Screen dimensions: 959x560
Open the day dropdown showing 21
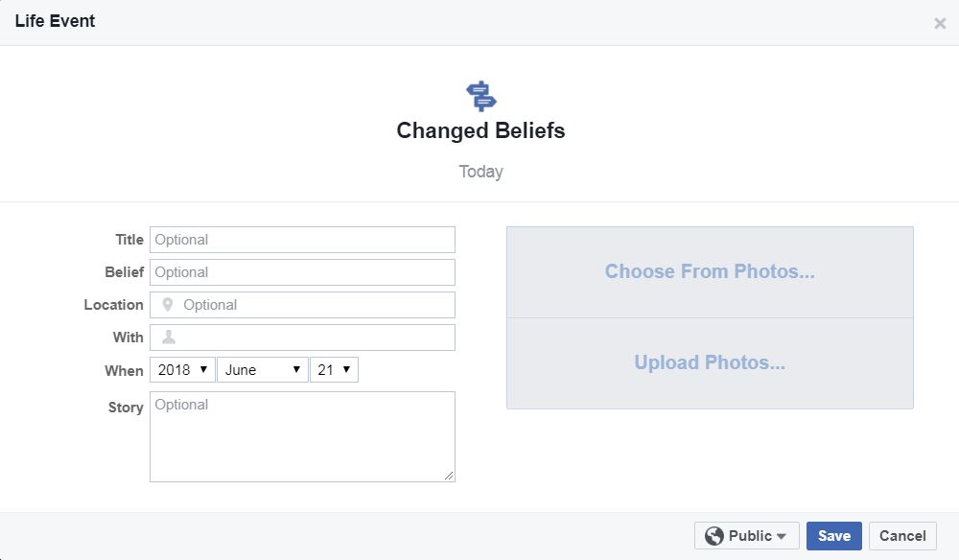click(334, 370)
